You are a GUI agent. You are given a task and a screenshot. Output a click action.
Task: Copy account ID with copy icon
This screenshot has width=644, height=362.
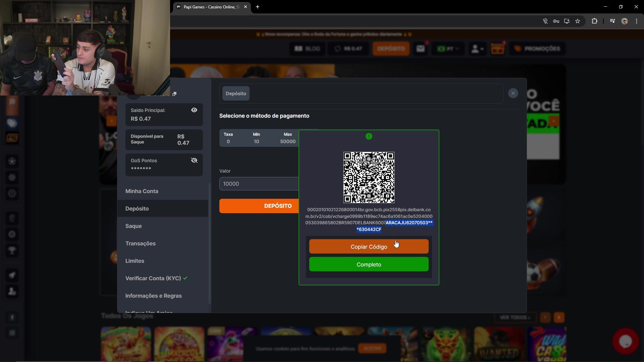coord(174,94)
